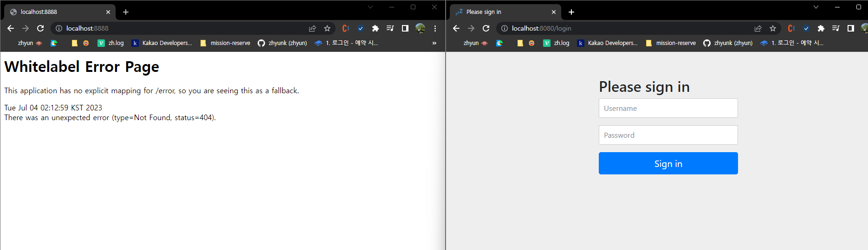The image size is (868, 250).
Task: Open zh.log bookmark in right window
Action: [x=557, y=43]
